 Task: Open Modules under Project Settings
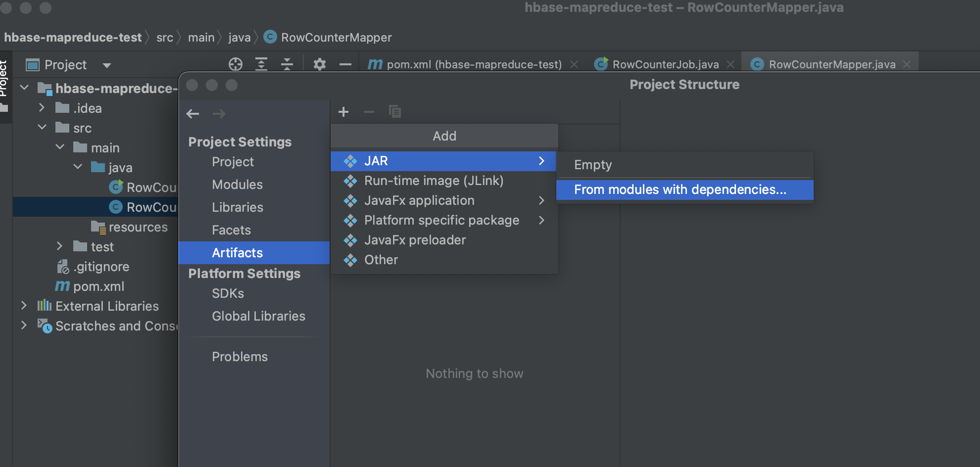237,184
